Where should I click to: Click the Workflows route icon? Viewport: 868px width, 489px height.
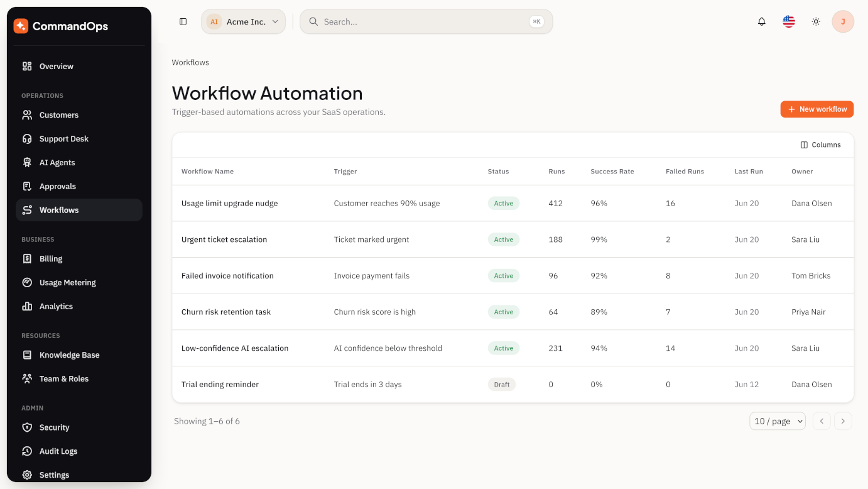pos(27,210)
